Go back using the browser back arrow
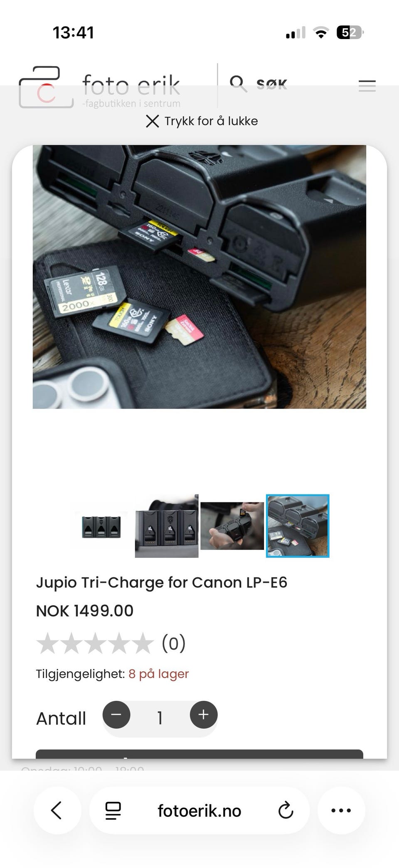This screenshot has height=868, width=399. [x=57, y=810]
